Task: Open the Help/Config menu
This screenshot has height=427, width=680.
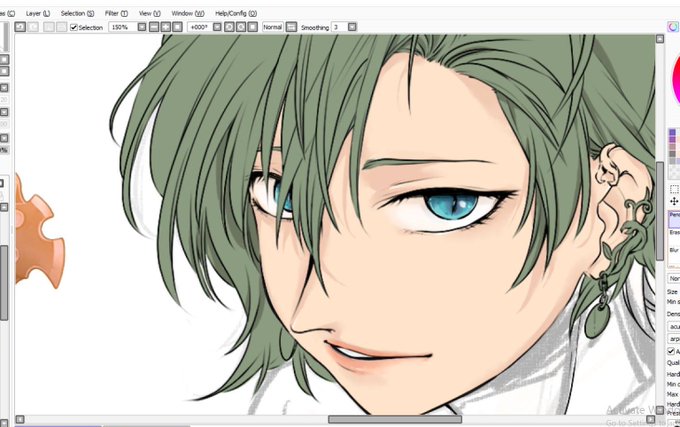Action: [x=236, y=13]
